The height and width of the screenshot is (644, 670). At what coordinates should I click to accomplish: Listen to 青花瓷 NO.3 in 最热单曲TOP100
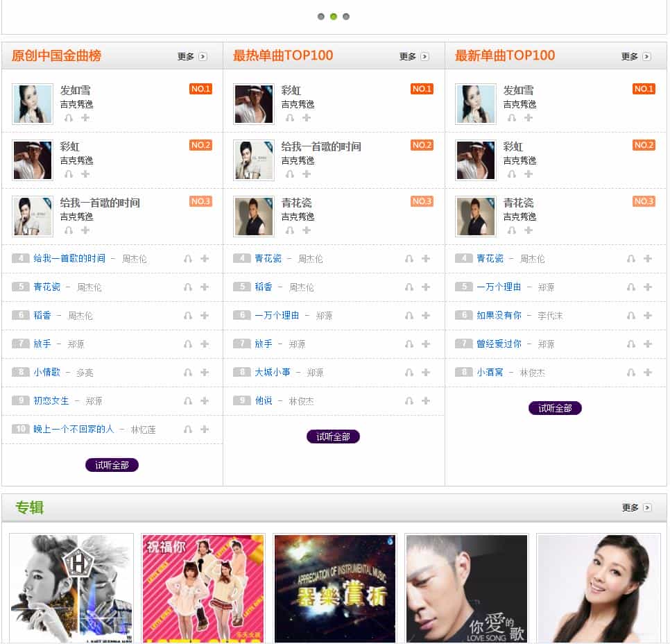[x=290, y=230]
